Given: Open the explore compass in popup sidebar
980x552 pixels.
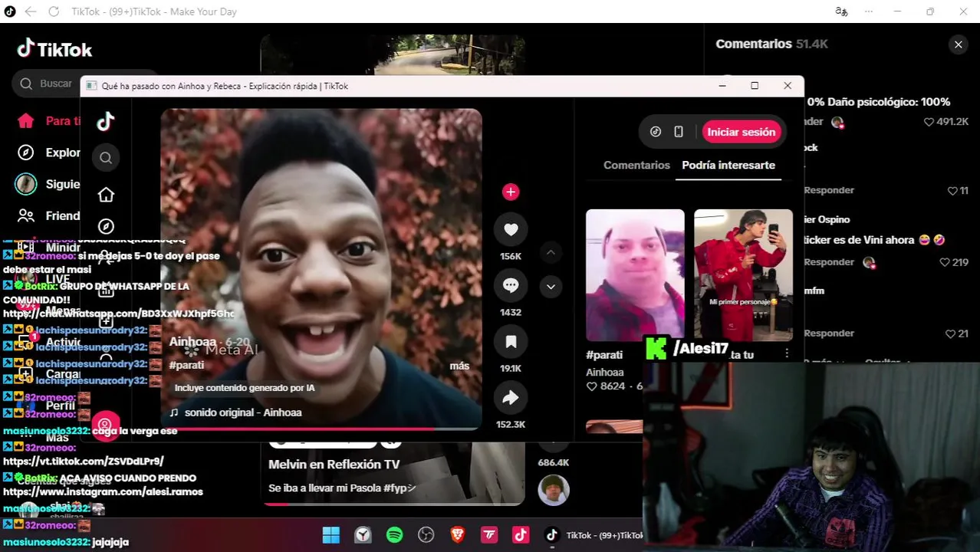Looking at the screenshot, I should [106, 226].
